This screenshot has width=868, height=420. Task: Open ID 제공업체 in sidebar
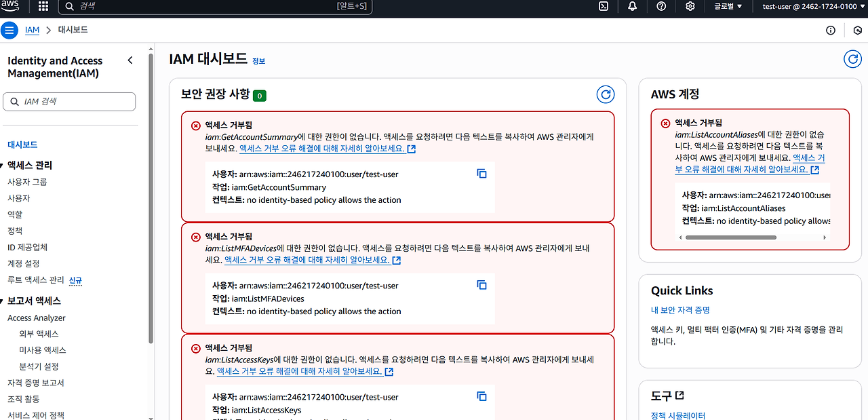tap(27, 247)
